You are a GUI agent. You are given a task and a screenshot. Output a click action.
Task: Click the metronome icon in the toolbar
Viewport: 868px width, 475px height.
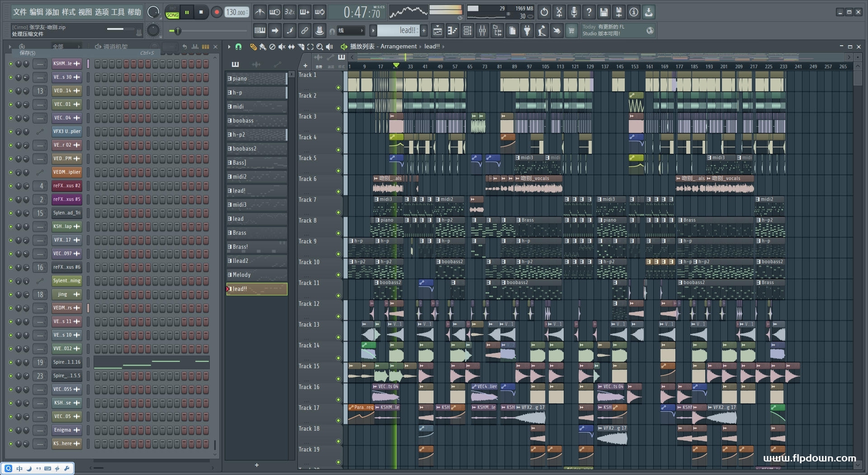point(259,12)
